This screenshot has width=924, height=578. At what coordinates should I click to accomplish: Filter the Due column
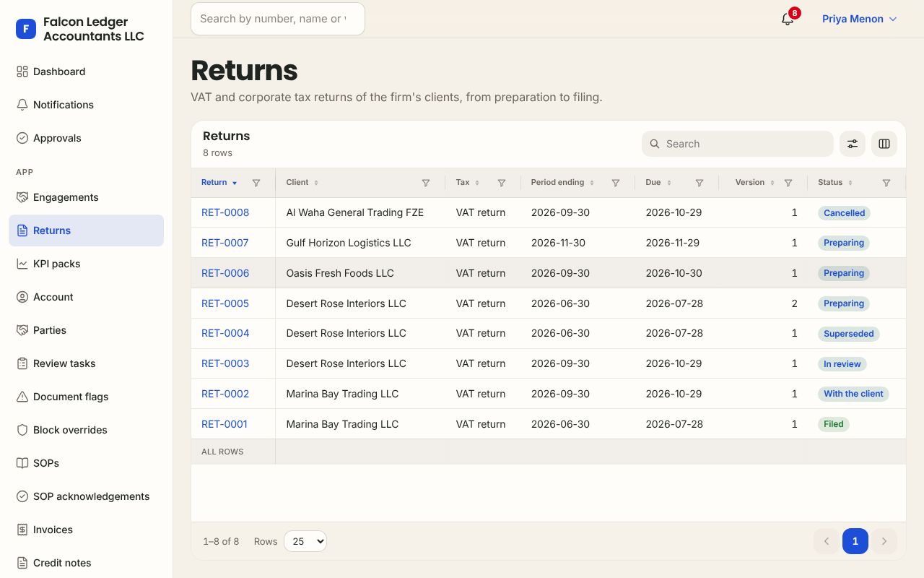(699, 183)
